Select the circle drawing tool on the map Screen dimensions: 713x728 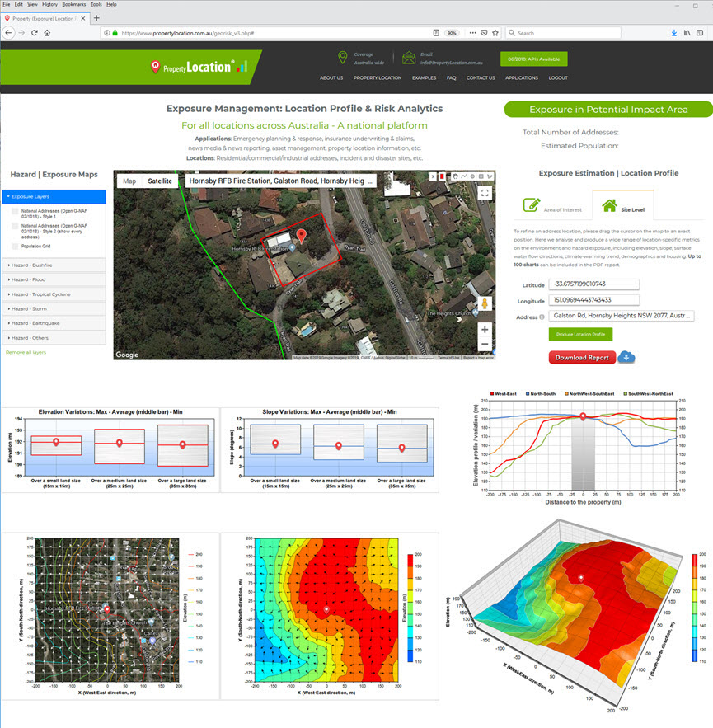tap(472, 176)
